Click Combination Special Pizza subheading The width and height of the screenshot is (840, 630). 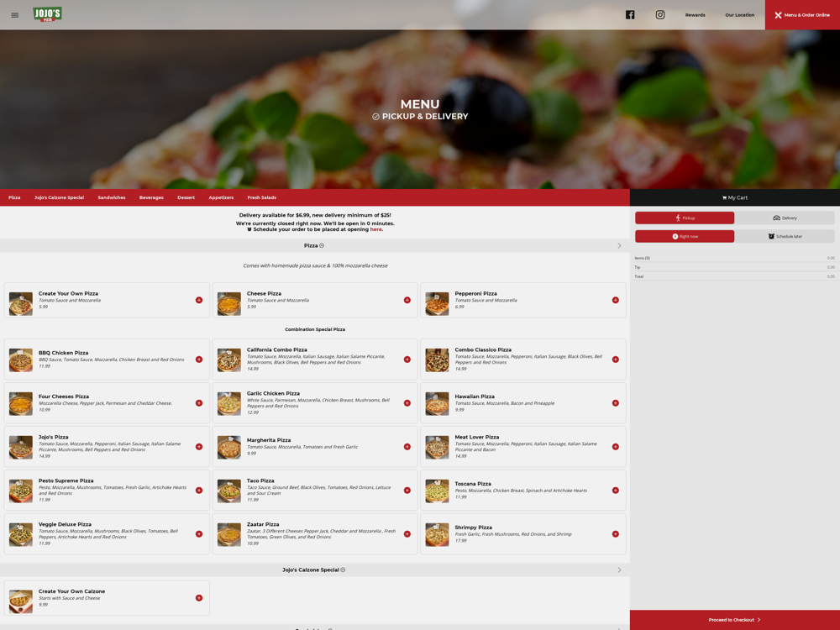coord(315,329)
